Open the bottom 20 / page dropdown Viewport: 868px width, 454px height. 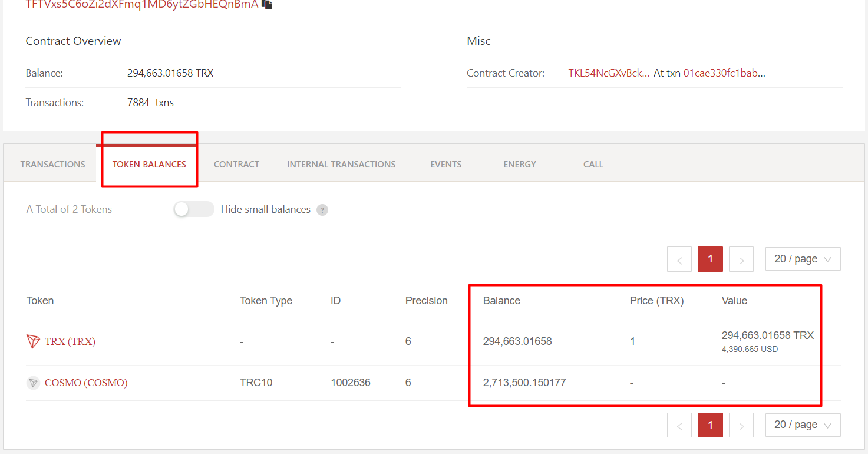[803, 425]
